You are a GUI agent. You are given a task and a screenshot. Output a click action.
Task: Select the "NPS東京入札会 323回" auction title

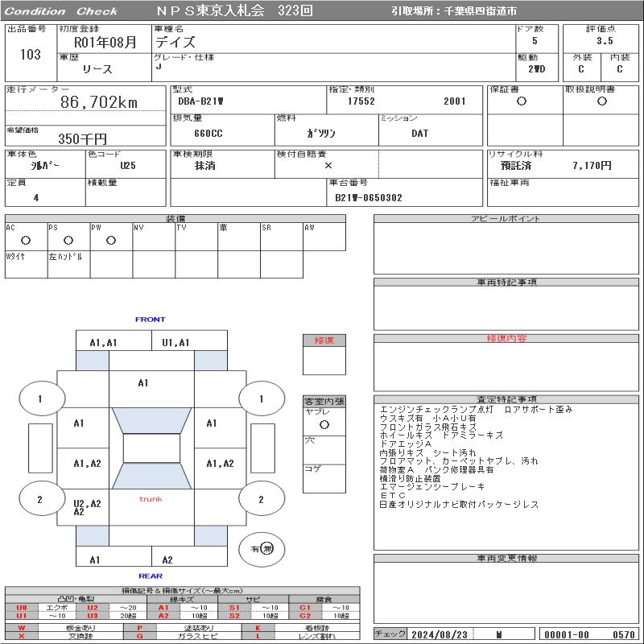[234, 10]
